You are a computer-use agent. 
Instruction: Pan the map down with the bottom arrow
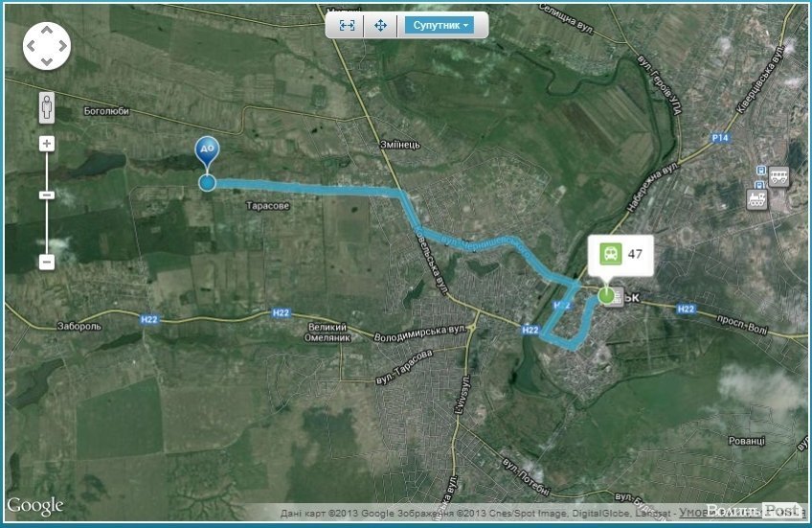click(x=47, y=61)
